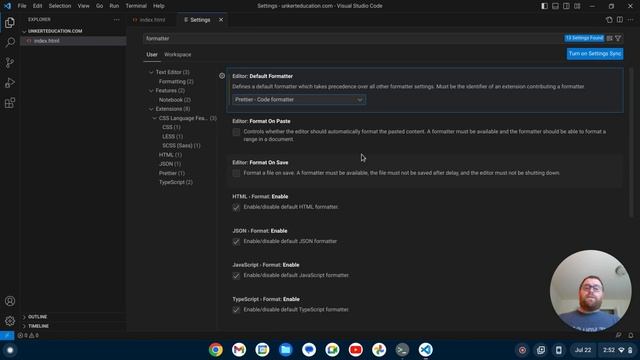
Task: Open the Explorer view in activity bar
Action: click(10, 22)
